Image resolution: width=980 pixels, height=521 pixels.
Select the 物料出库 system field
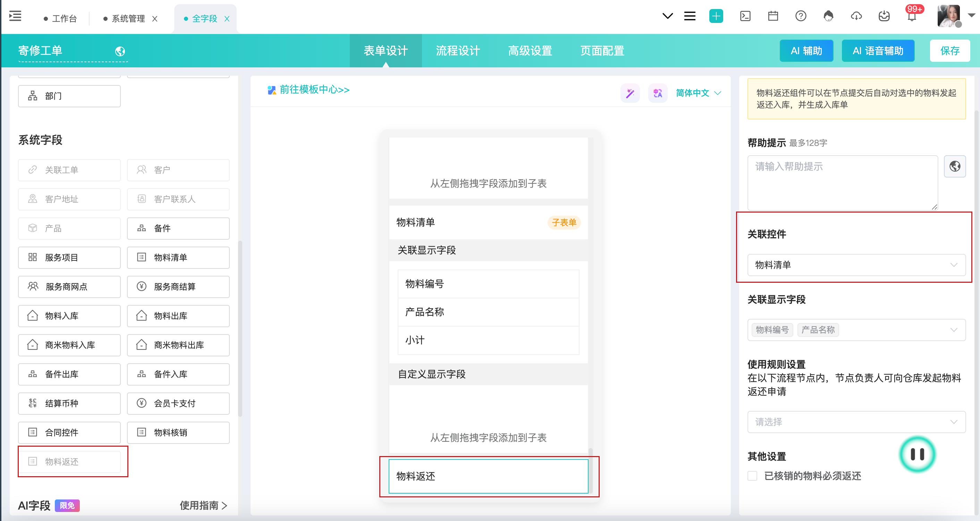[178, 316]
